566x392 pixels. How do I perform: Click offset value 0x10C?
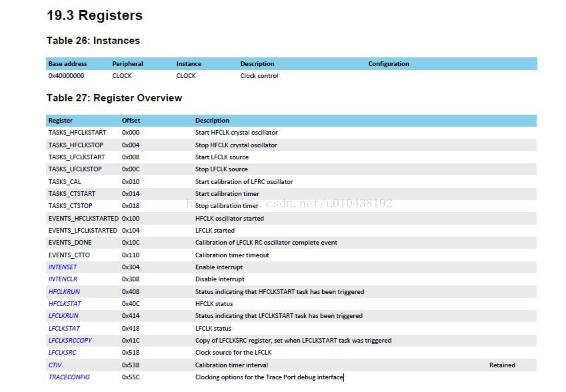click(131, 243)
